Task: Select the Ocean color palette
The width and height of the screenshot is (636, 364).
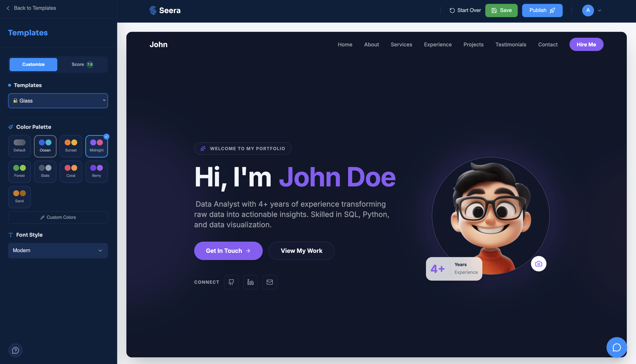Action: (45, 146)
